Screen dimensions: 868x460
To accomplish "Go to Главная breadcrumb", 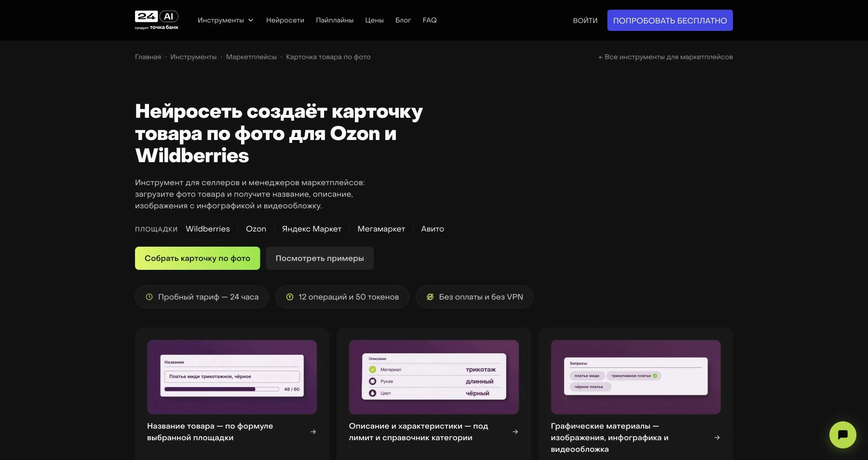I will [x=148, y=57].
